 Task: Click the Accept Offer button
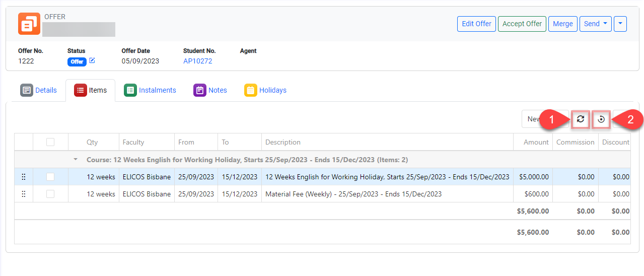tap(522, 24)
